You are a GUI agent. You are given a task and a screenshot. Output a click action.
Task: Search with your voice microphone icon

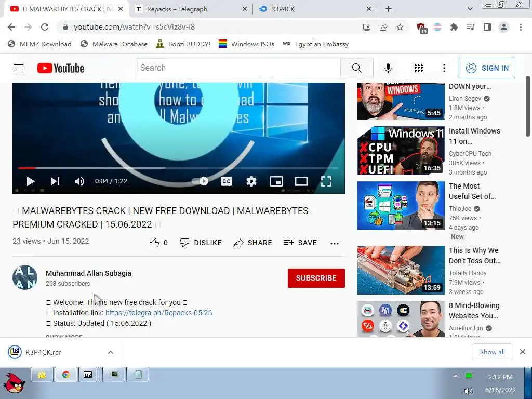[388, 68]
